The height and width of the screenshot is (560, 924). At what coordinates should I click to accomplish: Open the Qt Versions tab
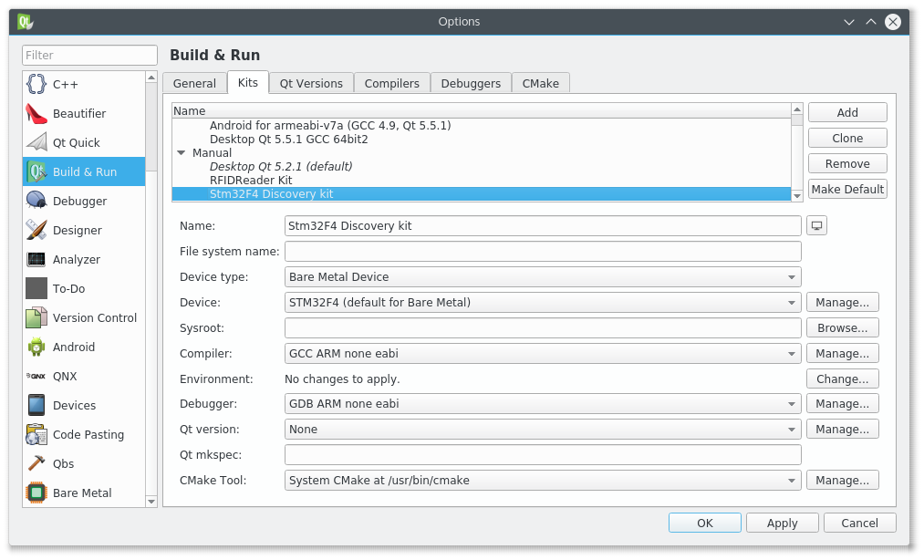311,83
